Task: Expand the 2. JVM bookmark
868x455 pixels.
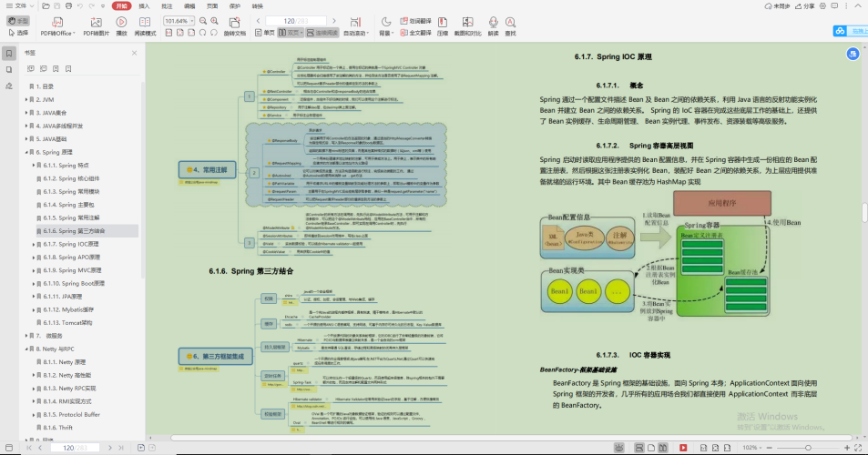Action: coord(26,99)
